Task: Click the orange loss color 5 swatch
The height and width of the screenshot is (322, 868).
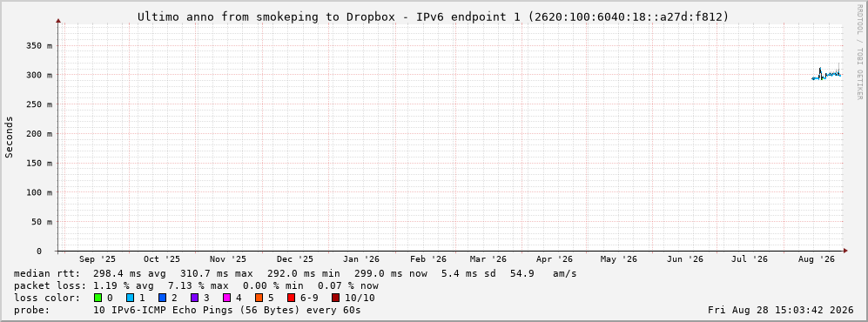Action: pos(259,298)
